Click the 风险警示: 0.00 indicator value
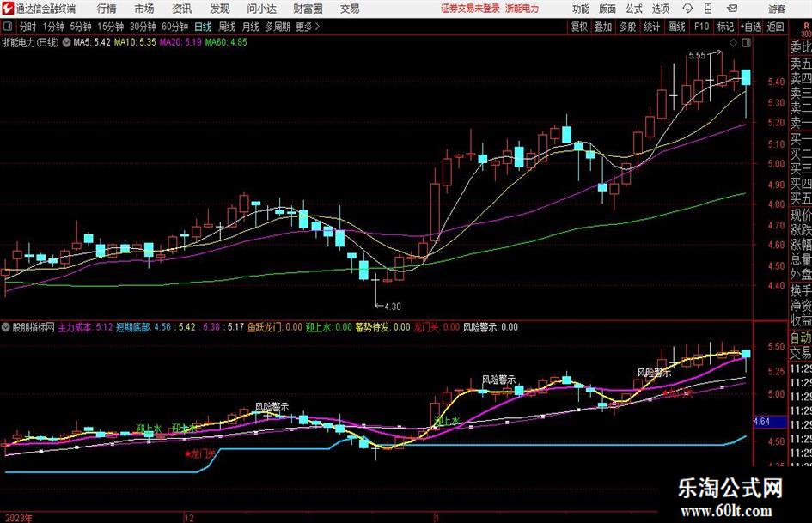Image resolution: width=812 pixels, height=523 pixels. pos(490,327)
